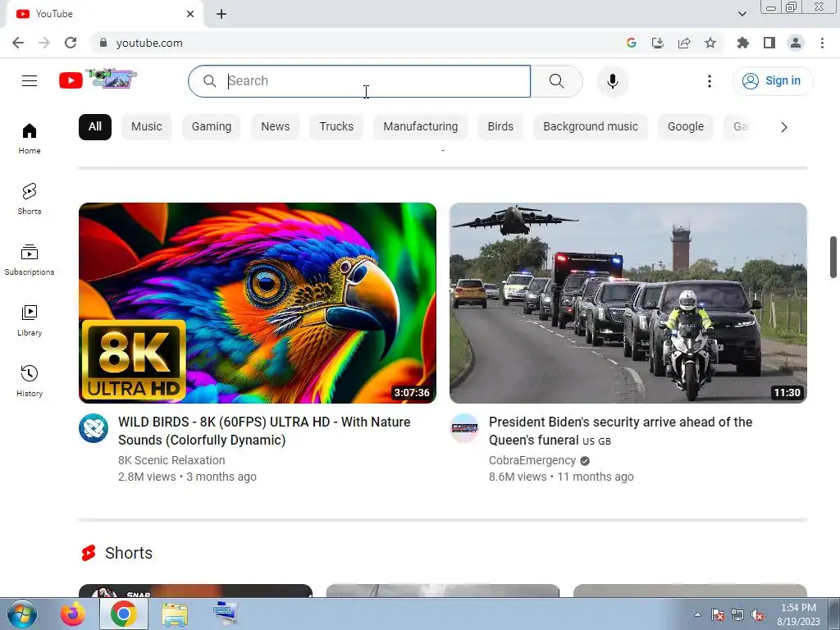
Task: Play the colorful parrot 8K thumbnail
Action: point(257,303)
